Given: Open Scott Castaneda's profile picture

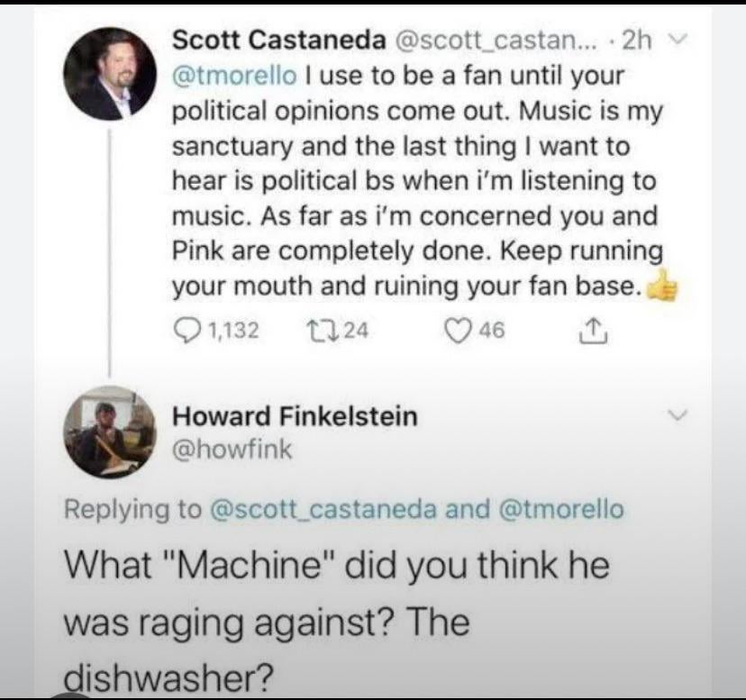Looking at the screenshot, I should coord(111,71).
